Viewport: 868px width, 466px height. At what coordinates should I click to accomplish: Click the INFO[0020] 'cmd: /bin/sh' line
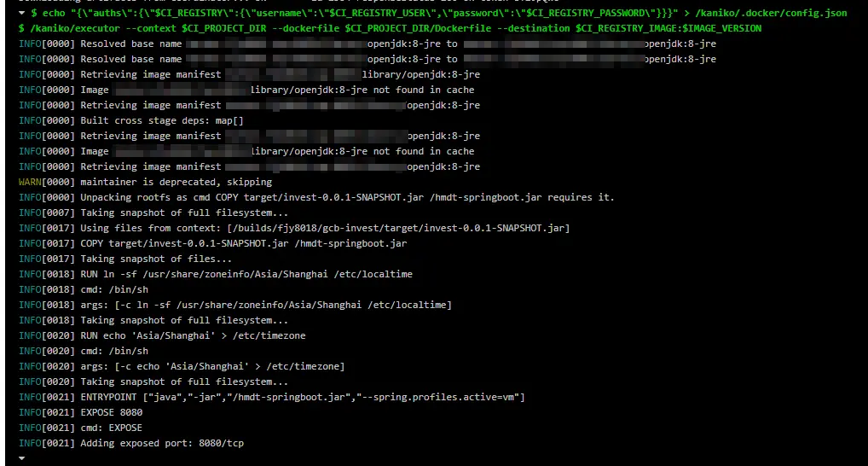click(83, 351)
